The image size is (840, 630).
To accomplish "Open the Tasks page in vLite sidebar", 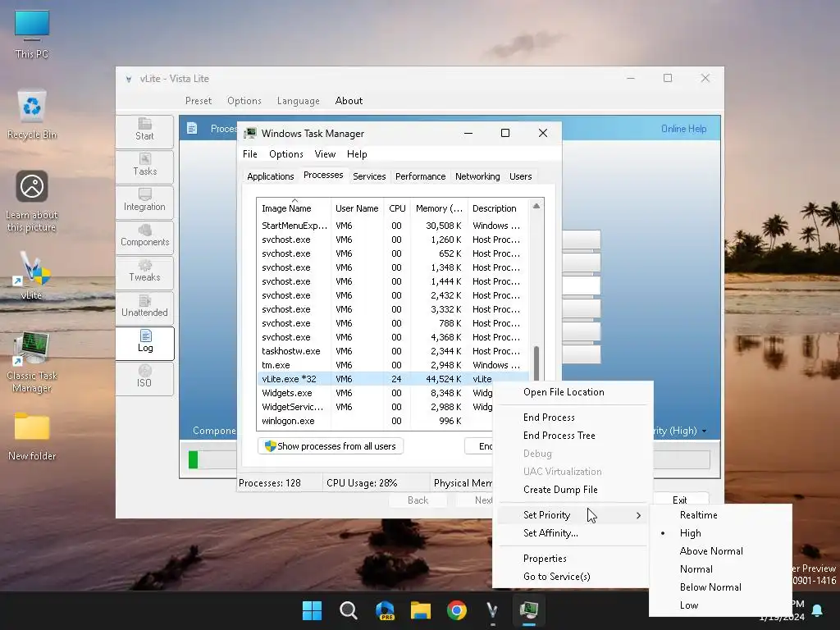I will click(x=144, y=166).
